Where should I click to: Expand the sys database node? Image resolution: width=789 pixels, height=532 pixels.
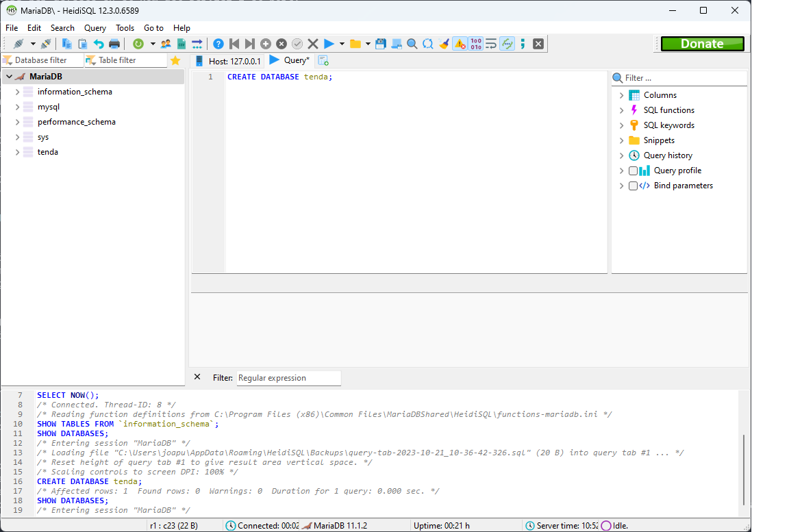point(18,137)
